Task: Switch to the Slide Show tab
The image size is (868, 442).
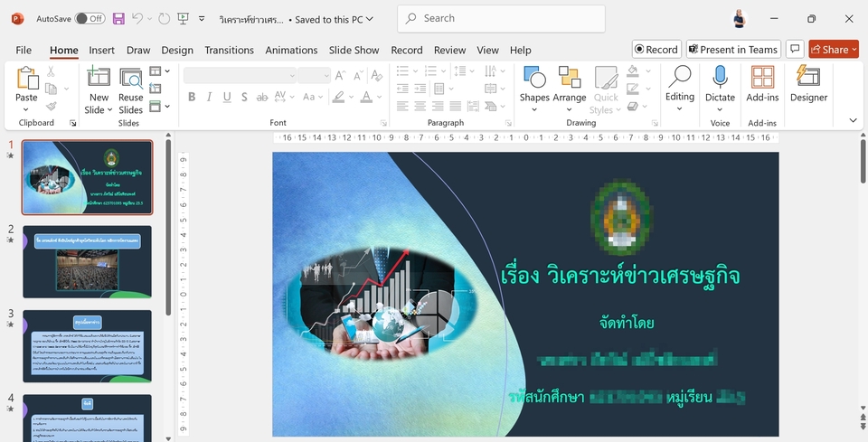Action: [x=354, y=50]
